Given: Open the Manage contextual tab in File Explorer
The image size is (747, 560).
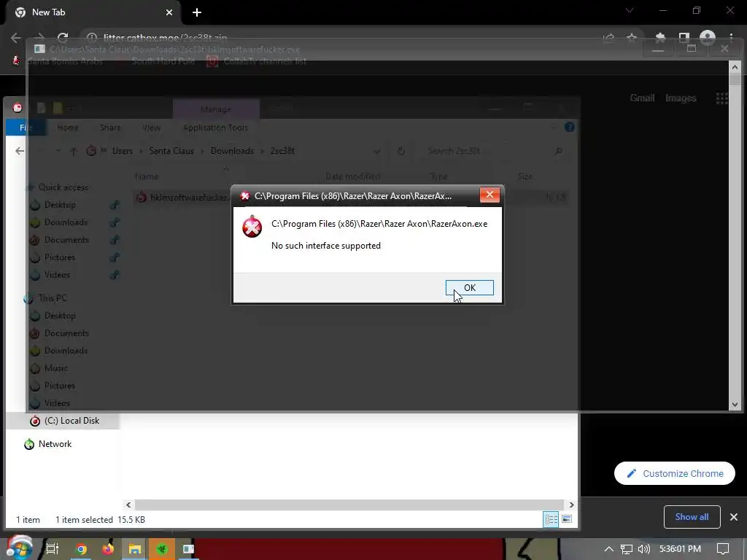Looking at the screenshot, I should (216, 109).
